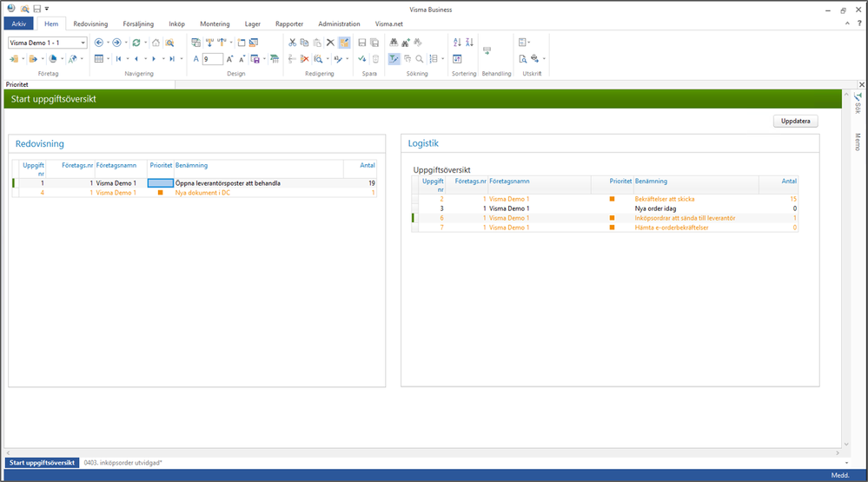Click the scissors cut icon

[293, 43]
